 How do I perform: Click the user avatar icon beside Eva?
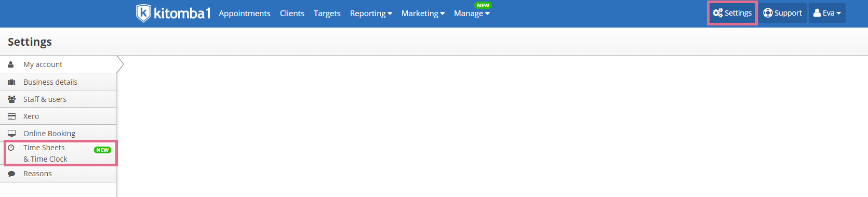pyautogui.click(x=817, y=13)
